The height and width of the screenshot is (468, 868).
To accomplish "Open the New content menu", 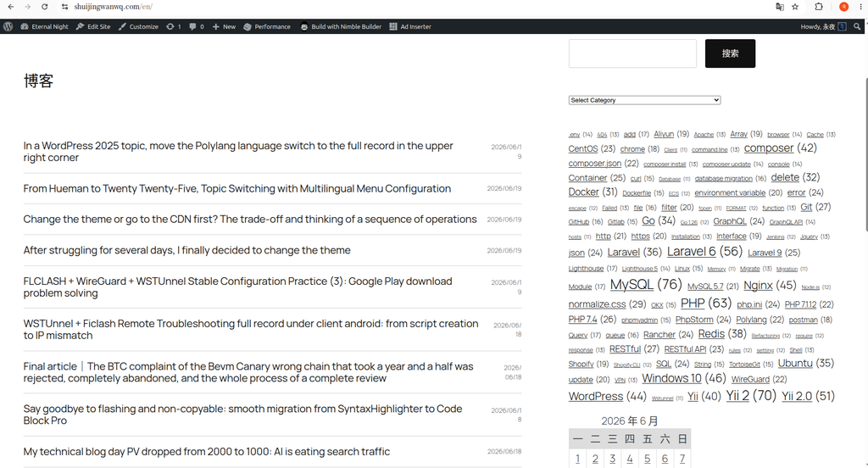I will point(224,26).
